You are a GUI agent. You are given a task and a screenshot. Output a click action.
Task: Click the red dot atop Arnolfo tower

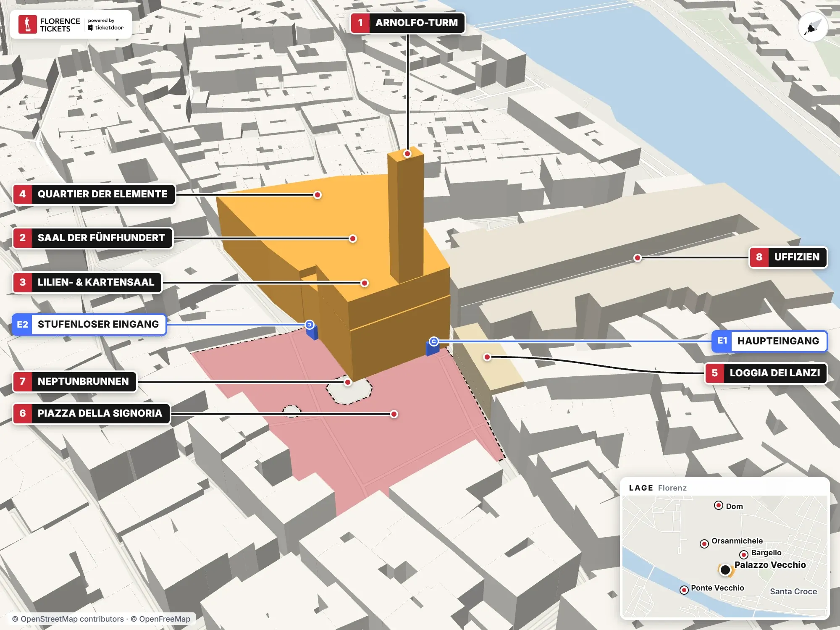tap(407, 154)
